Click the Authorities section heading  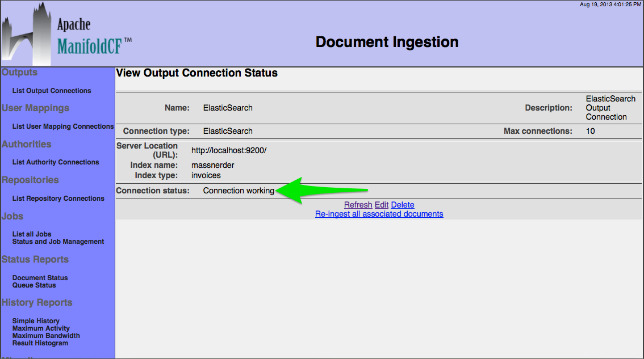pos(26,144)
